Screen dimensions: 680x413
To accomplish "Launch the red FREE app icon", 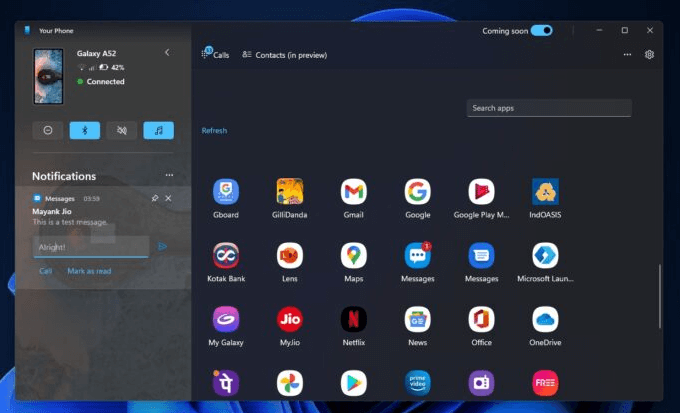I will click(545, 383).
